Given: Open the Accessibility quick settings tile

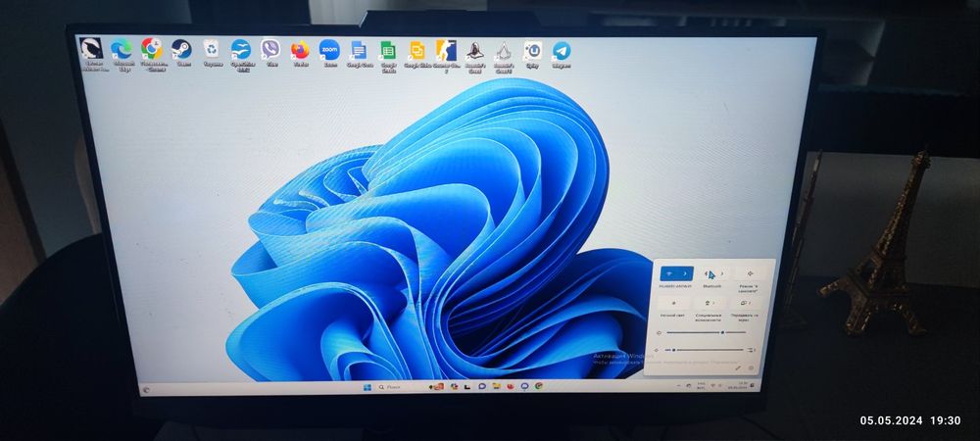Looking at the screenshot, I should tap(710, 302).
